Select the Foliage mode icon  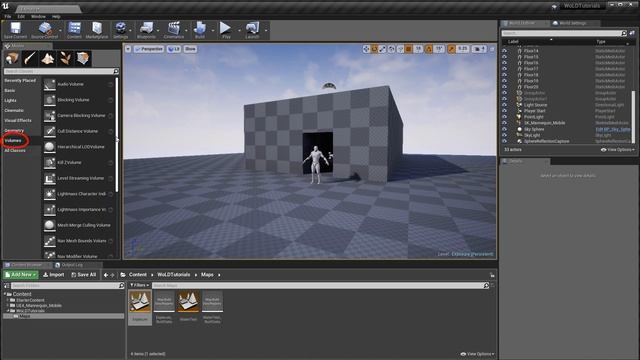click(65, 58)
